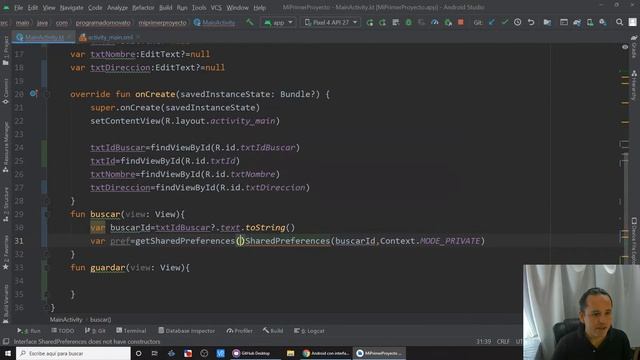Show Git history clock icon
This screenshot has width=640, height=360.
pyautogui.click(x=518, y=22)
